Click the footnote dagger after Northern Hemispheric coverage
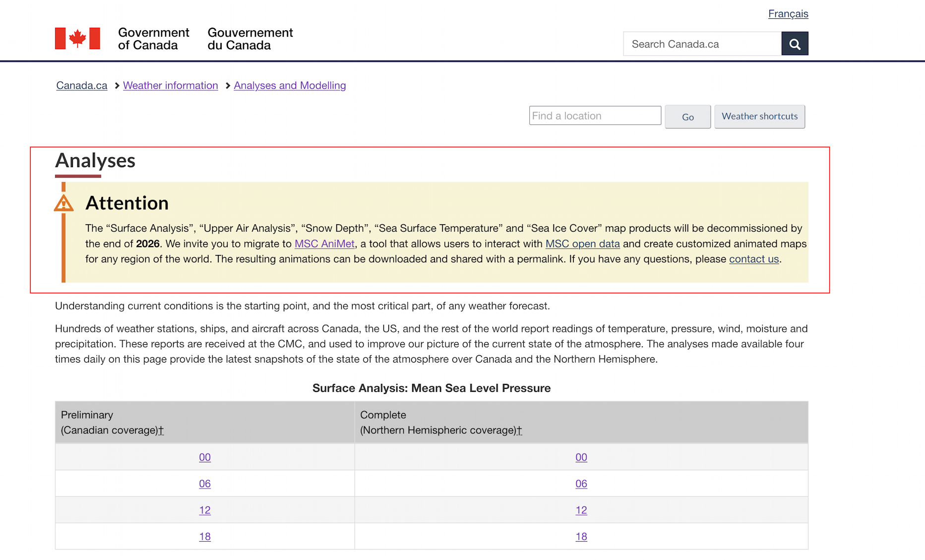Image resolution: width=925 pixels, height=560 pixels. click(519, 431)
